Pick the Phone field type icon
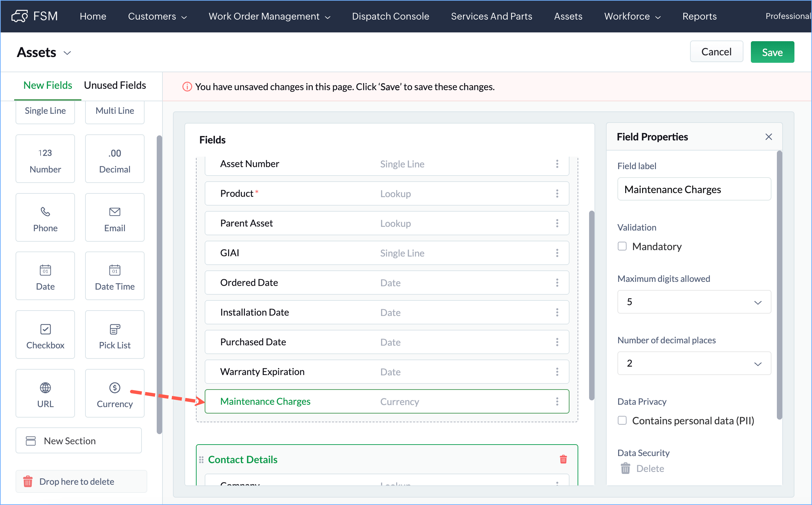The height and width of the screenshot is (505, 812). (45, 212)
